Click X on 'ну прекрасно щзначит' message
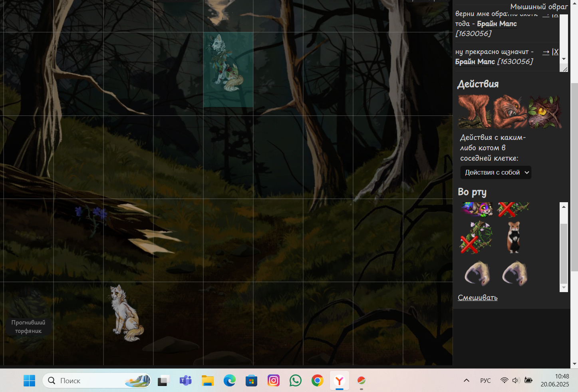 click(556, 52)
